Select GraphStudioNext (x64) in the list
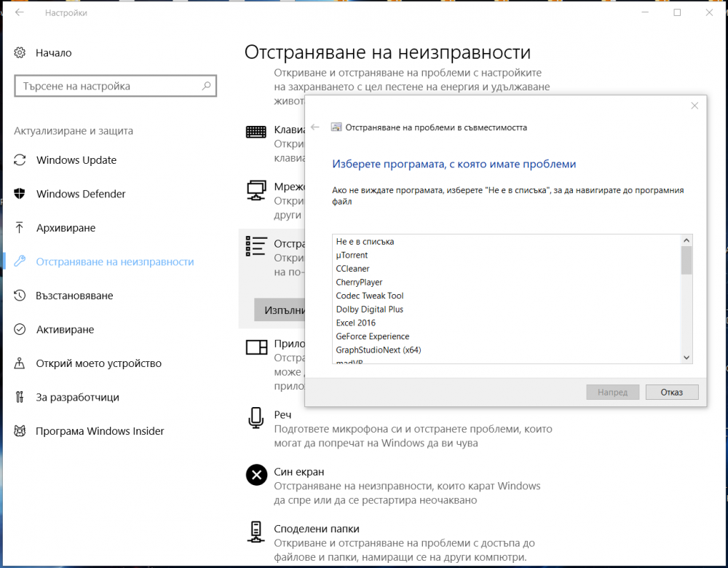The height and width of the screenshot is (568, 728). click(x=379, y=350)
